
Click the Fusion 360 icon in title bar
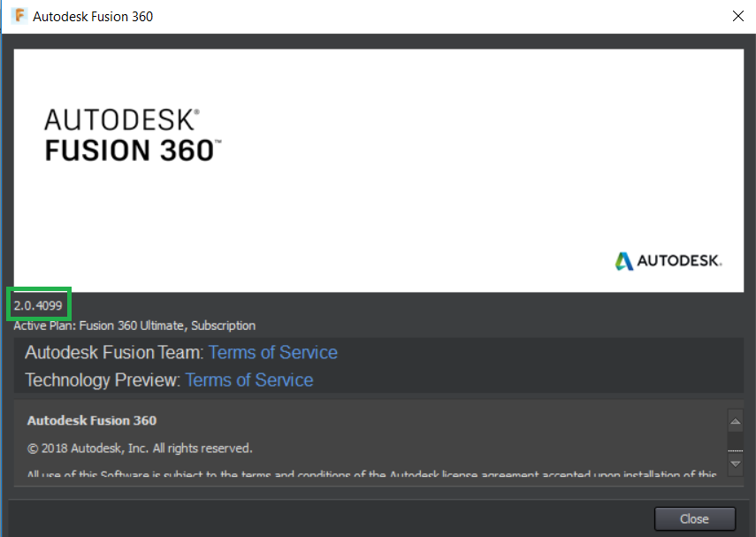(x=18, y=16)
